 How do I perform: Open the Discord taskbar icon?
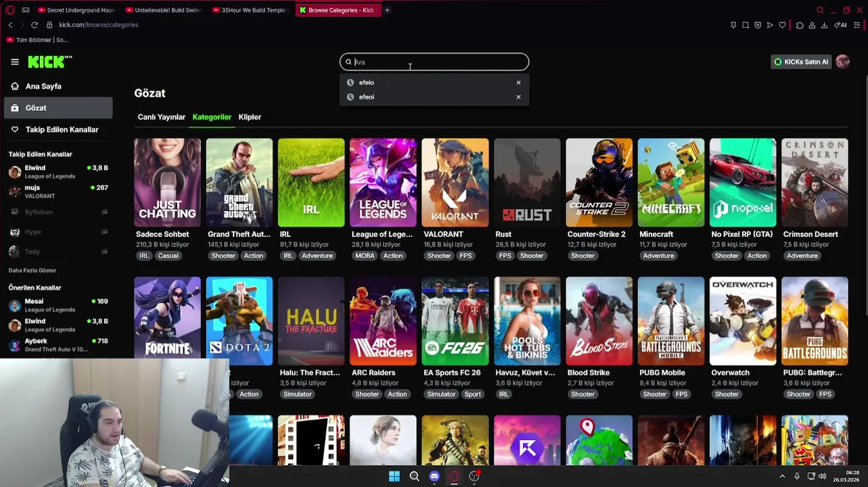pos(434,476)
